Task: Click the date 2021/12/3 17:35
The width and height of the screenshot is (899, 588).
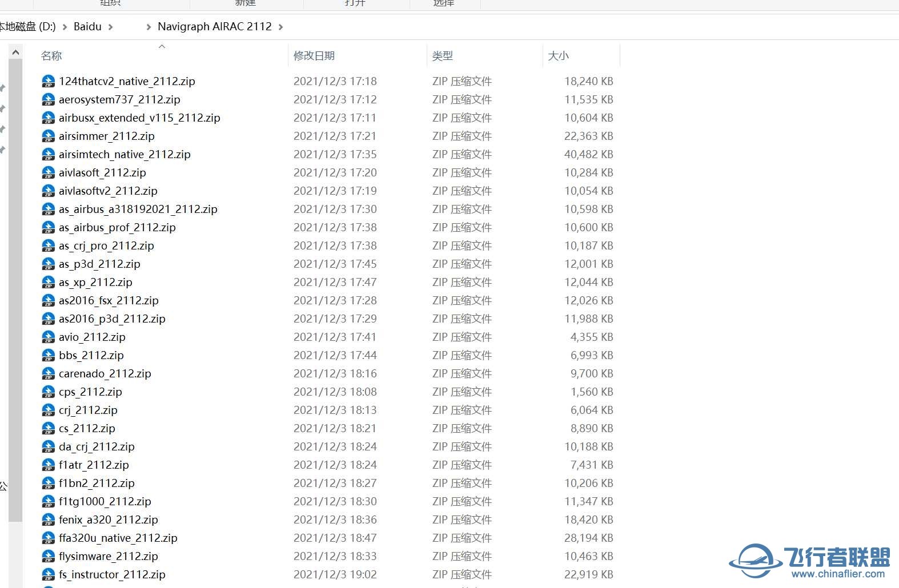Action: tap(335, 154)
